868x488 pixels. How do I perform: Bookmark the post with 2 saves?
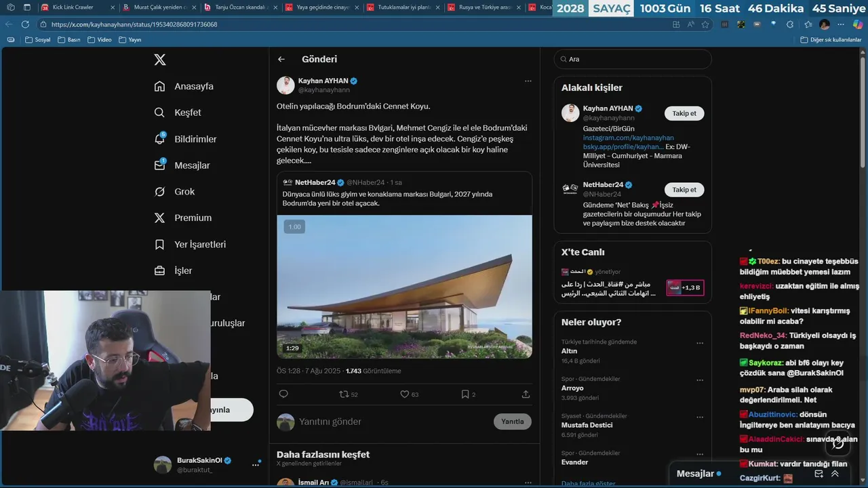[x=468, y=394]
